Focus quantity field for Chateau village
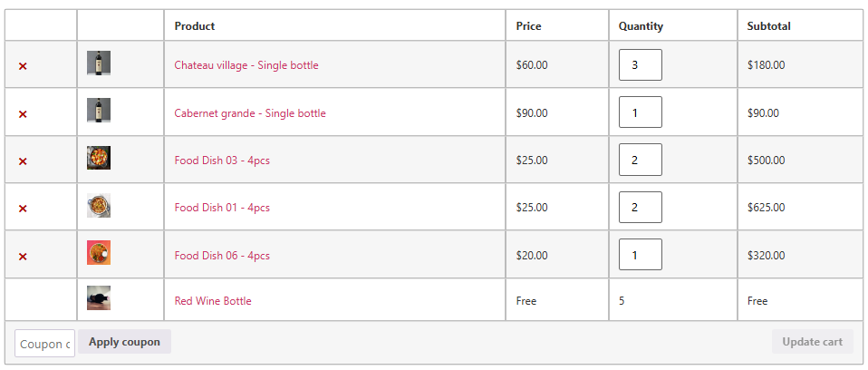 (x=641, y=64)
